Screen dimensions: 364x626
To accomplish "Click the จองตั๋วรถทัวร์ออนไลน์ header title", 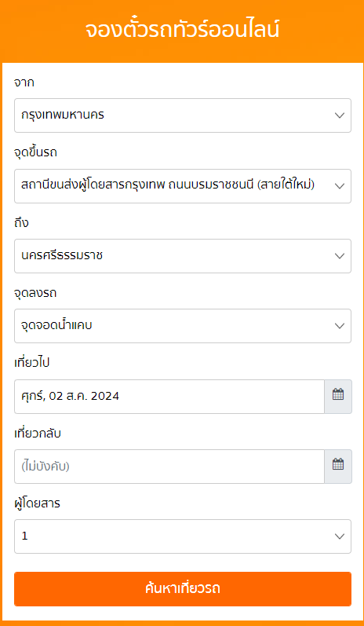I will (182, 31).
